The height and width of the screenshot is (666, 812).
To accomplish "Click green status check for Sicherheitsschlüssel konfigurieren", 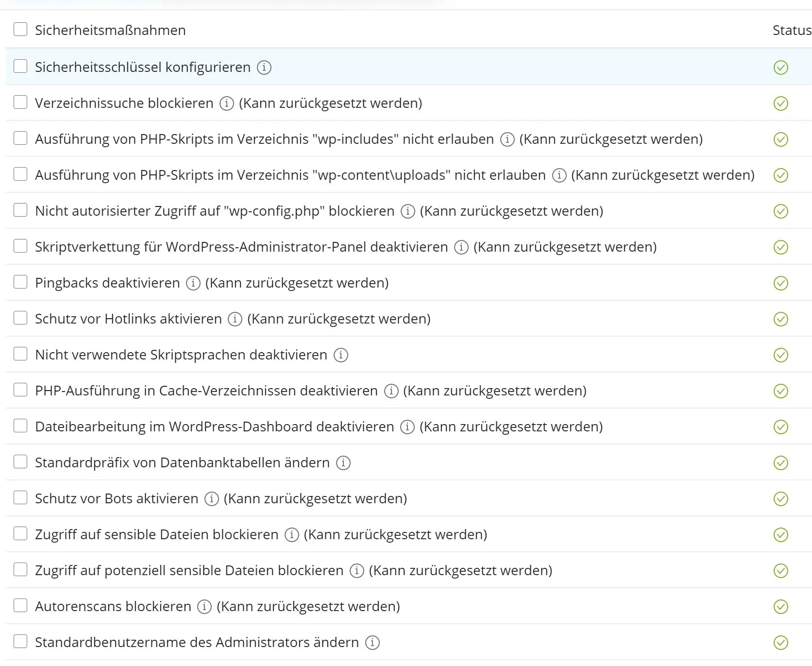I will (x=781, y=67).
